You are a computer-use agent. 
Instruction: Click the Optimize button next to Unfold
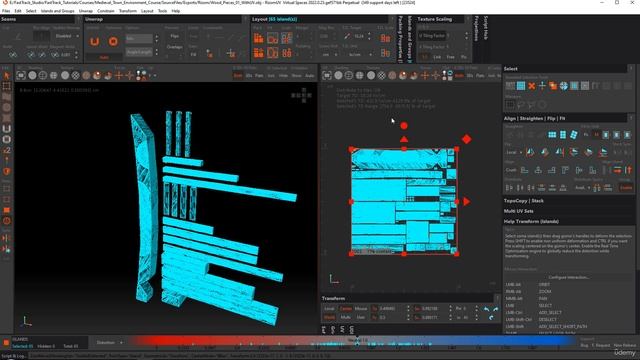113,41
